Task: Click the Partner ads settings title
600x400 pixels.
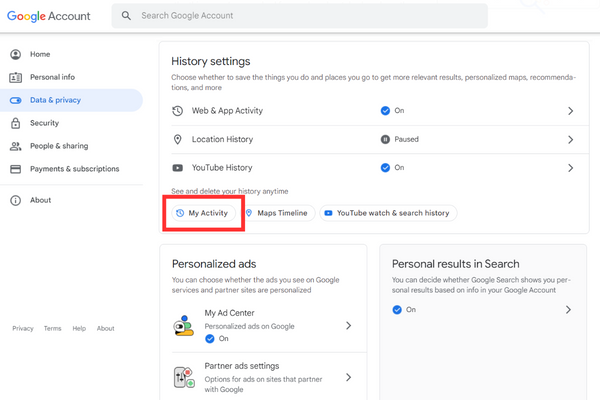Action: pyautogui.click(x=242, y=366)
